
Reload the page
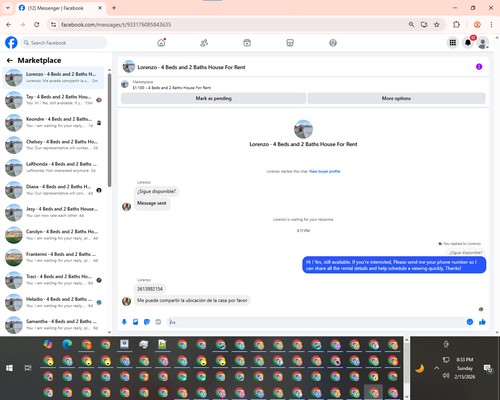pyautogui.click(x=37, y=25)
